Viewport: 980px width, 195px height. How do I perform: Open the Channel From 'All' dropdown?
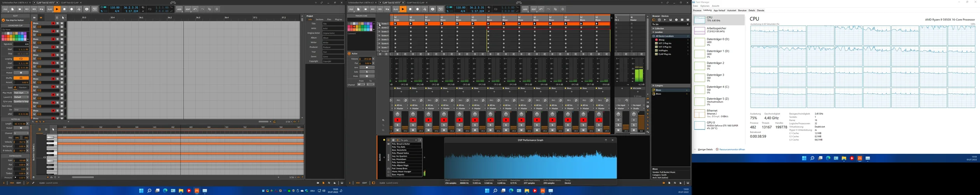point(361,85)
